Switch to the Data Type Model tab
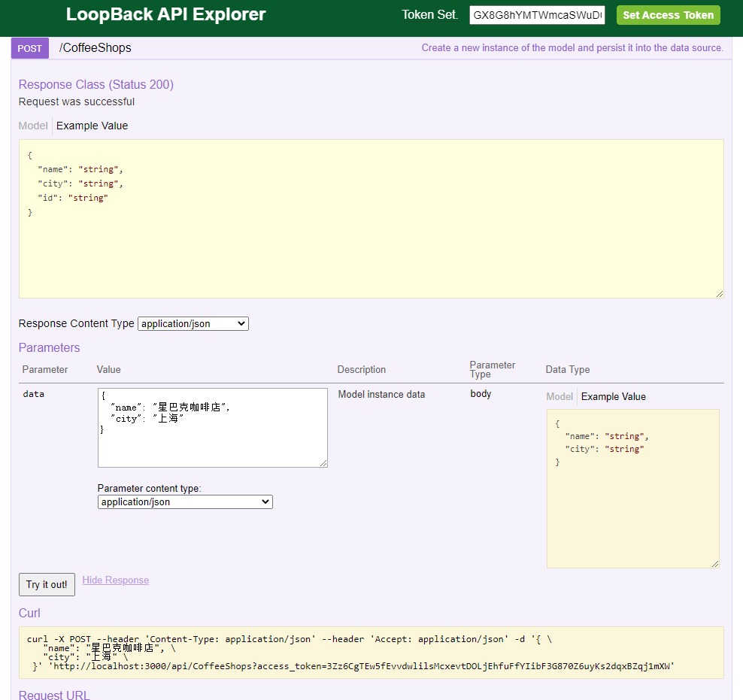Viewport: 743px width, 700px height. click(x=560, y=396)
